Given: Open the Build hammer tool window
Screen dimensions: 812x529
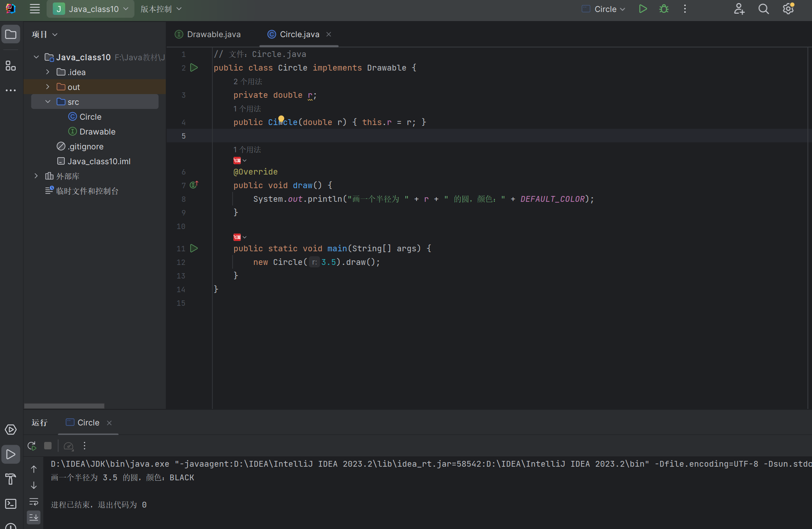Looking at the screenshot, I should (x=11, y=479).
